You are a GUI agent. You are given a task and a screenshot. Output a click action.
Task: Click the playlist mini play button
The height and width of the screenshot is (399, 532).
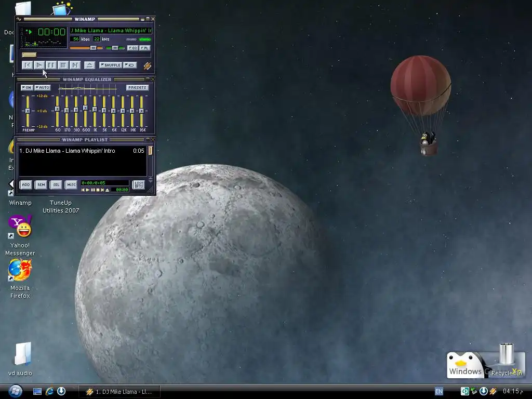click(88, 190)
